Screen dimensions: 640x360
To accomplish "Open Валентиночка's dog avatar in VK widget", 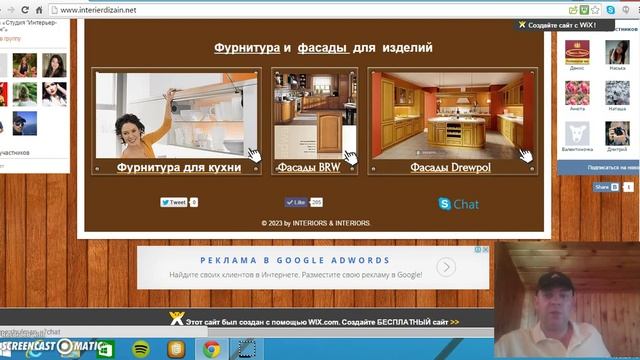I will [577, 133].
